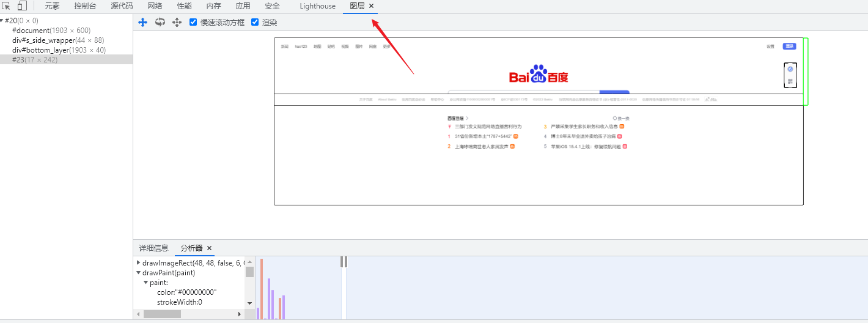Uncheck the 渲染 checkbox
The width and height of the screenshot is (868, 323).
[255, 22]
